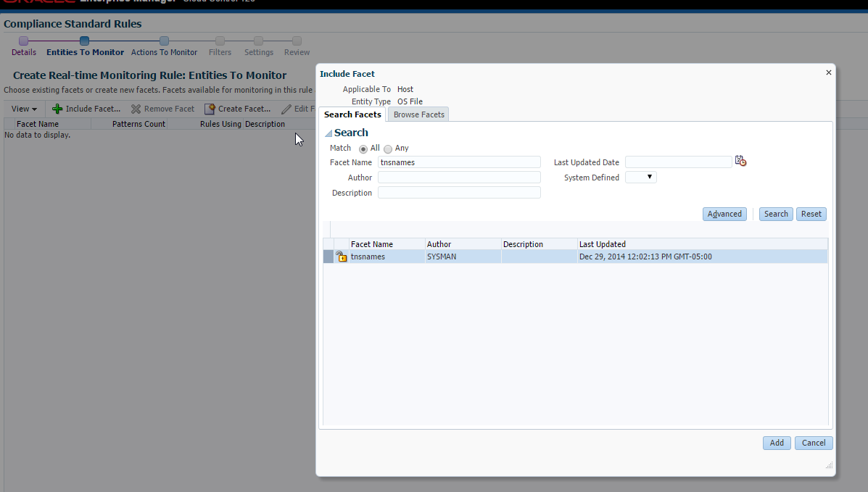Image resolution: width=868 pixels, height=492 pixels.
Task: Sort results by Description column header
Action: [540, 244]
